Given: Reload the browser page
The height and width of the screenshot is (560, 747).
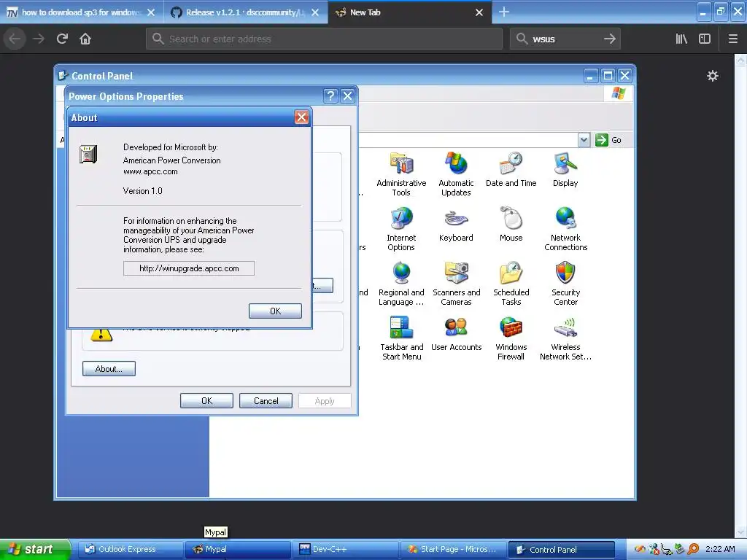Looking at the screenshot, I should tap(62, 39).
